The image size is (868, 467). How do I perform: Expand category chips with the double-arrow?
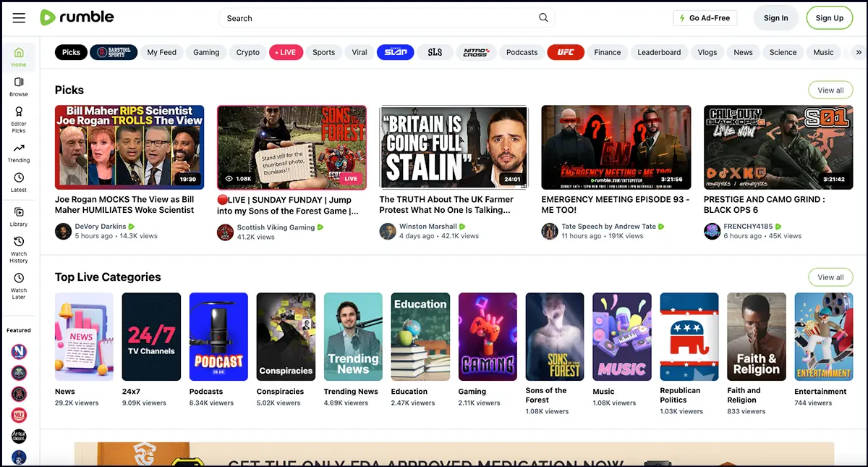pos(859,52)
